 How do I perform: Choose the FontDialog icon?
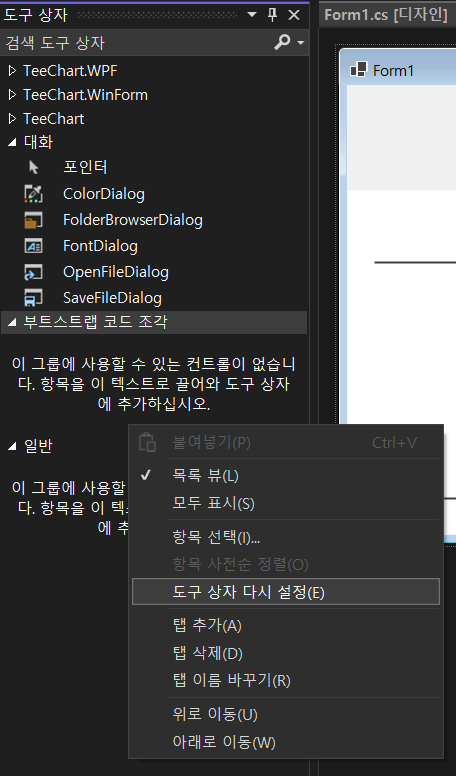click(33, 245)
